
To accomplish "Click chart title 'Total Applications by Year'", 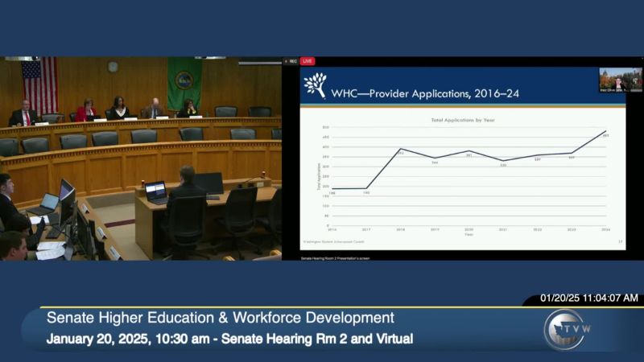I will [x=463, y=120].
